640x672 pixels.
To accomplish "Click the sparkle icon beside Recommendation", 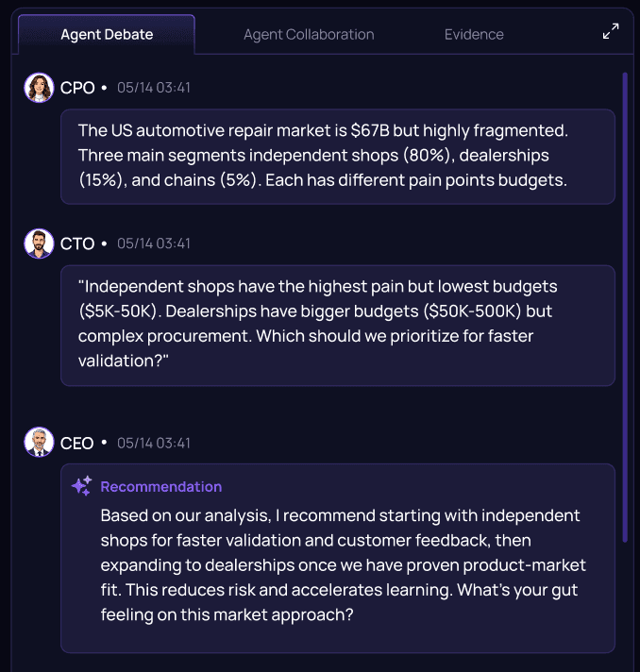I will click(81, 486).
